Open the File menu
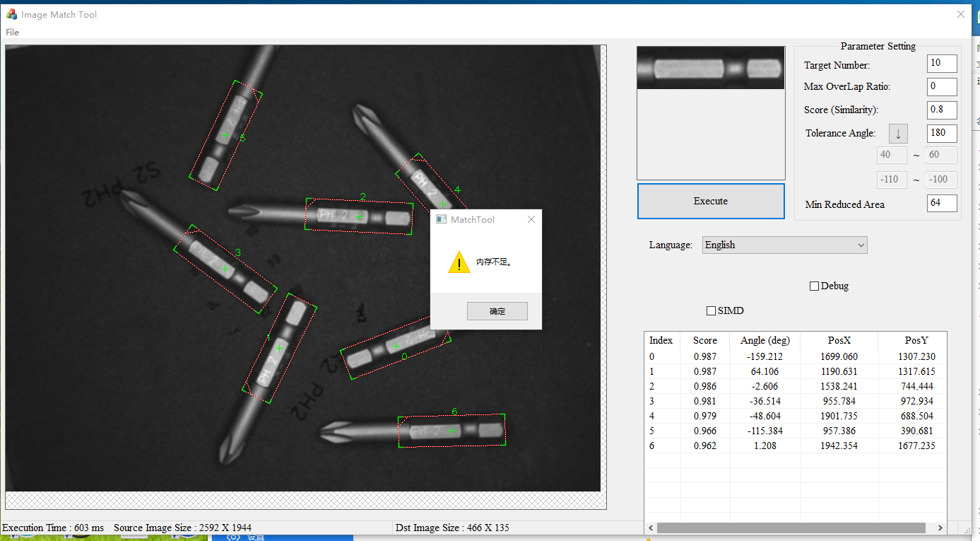This screenshot has width=980, height=541. [x=12, y=32]
